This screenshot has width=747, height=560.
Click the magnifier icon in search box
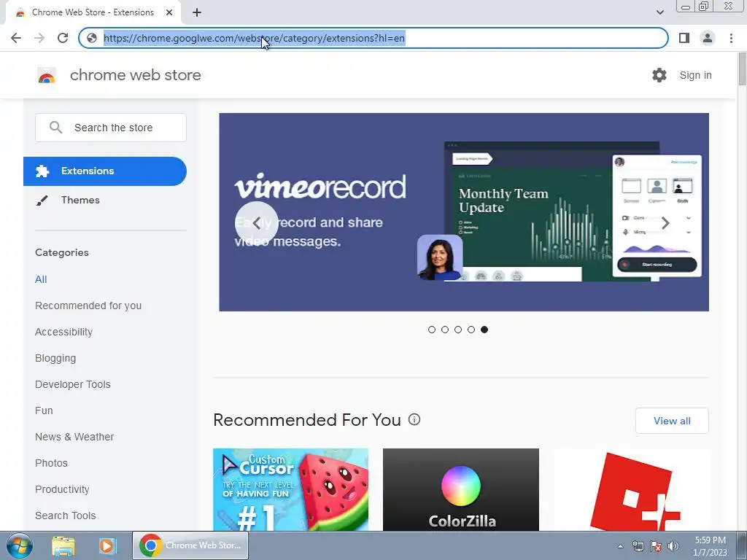coord(55,128)
